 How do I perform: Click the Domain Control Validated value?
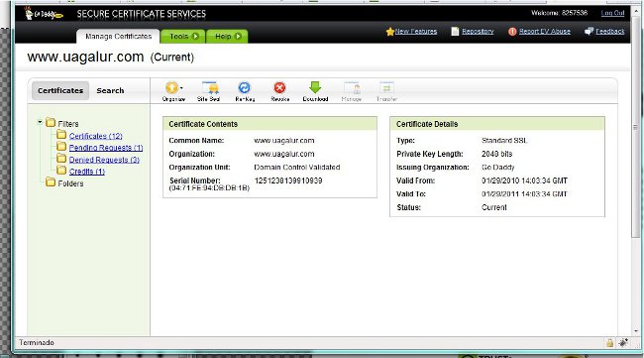[297, 168]
